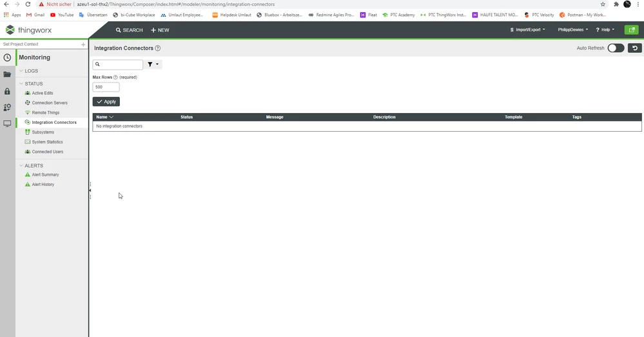This screenshot has width=644, height=337.
Task: Click the manual refresh icon button
Action: 635,48
